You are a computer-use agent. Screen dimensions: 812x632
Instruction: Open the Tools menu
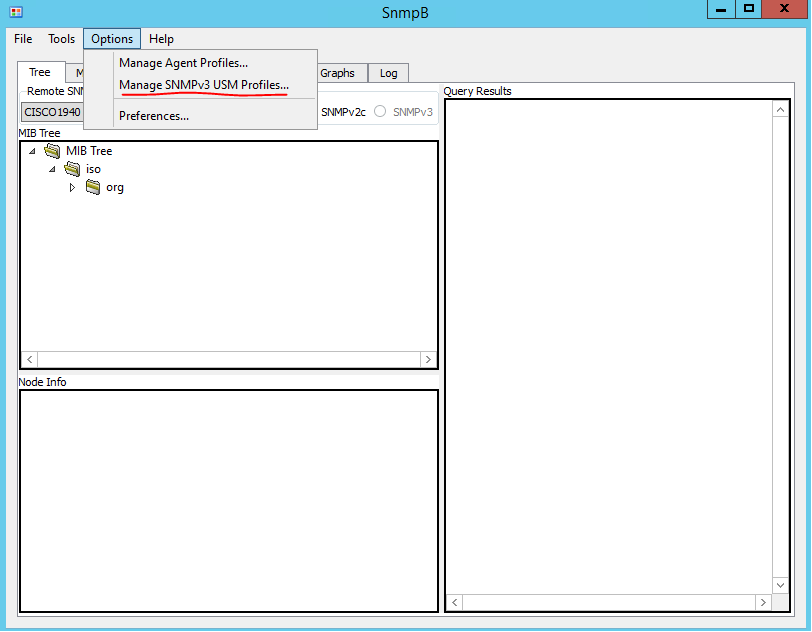pos(61,38)
